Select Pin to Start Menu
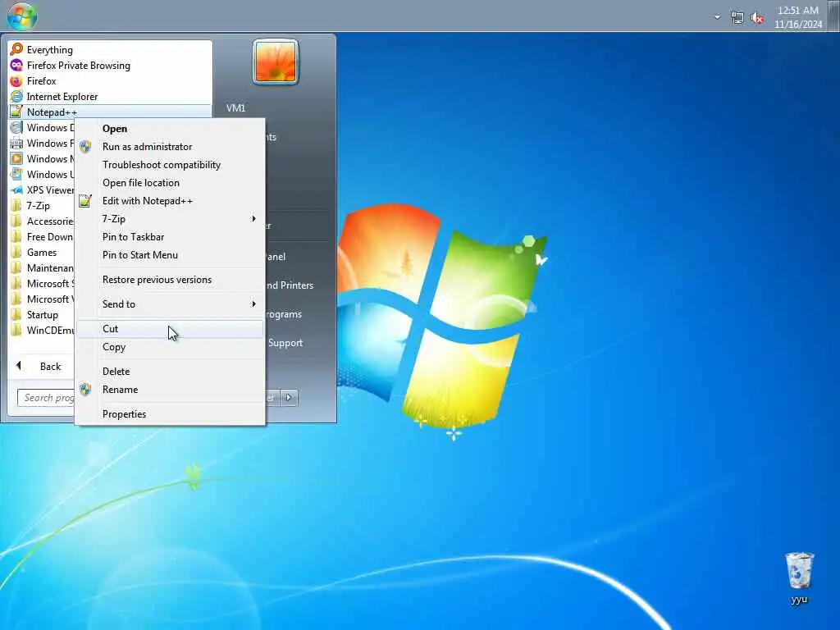This screenshot has width=840, height=630. (170, 255)
